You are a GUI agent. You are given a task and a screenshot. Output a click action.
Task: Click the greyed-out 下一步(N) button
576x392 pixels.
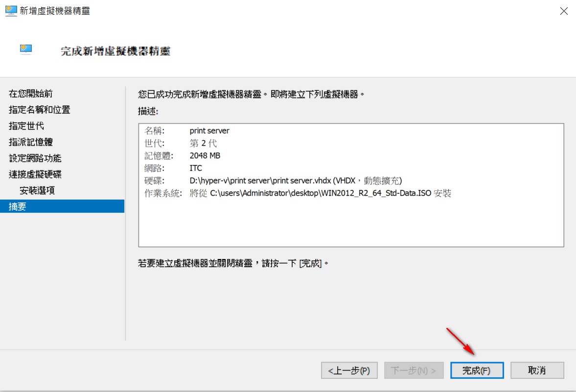[x=414, y=370]
